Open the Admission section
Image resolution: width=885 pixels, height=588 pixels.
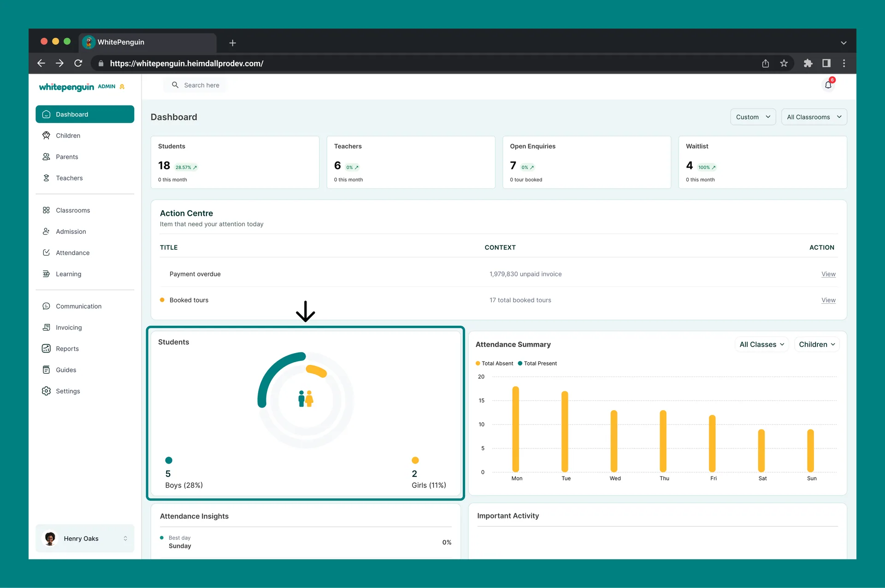[x=71, y=231]
